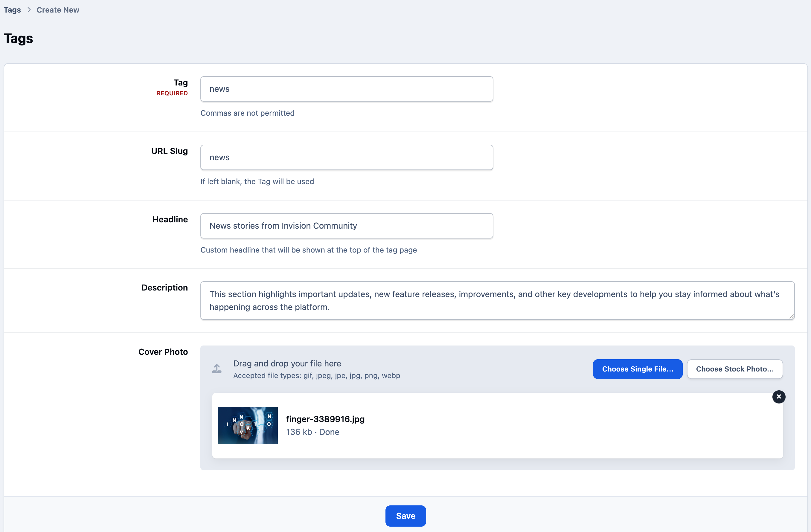Image resolution: width=811 pixels, height=532 pixels.
Task: Click the '136 kb · Done' status text
Action: pos(312,432)
